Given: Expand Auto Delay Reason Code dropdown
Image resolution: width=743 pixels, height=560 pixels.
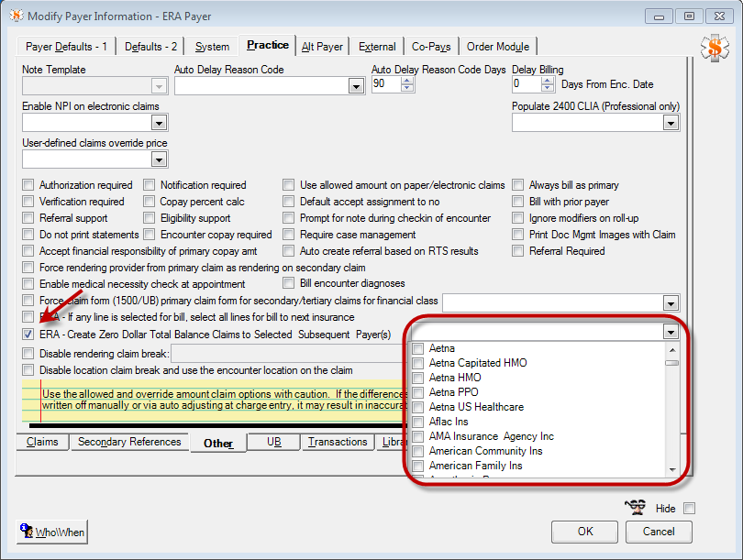Looking at the screenshot, I should tap(356, 86).
